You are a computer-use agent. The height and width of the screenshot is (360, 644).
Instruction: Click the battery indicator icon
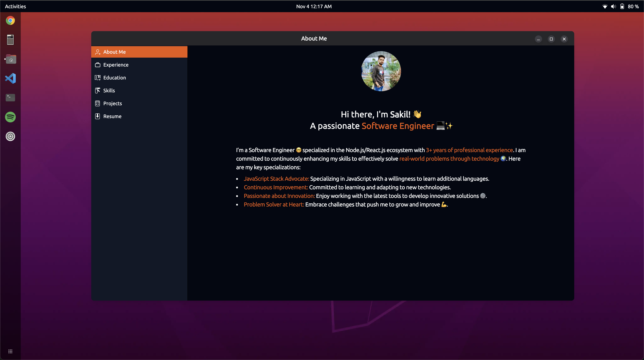[x=622, y=6]
